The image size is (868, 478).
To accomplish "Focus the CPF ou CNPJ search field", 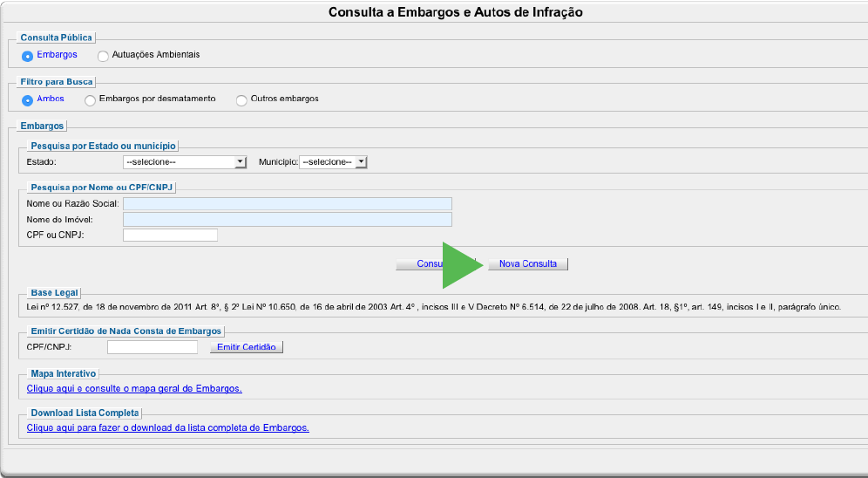I will click(x=170, y=235).
